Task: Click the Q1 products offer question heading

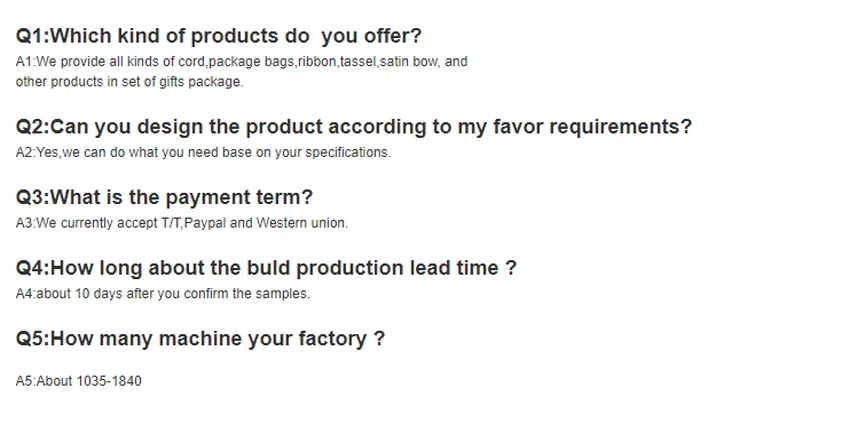Action: [x=219, y=36]
